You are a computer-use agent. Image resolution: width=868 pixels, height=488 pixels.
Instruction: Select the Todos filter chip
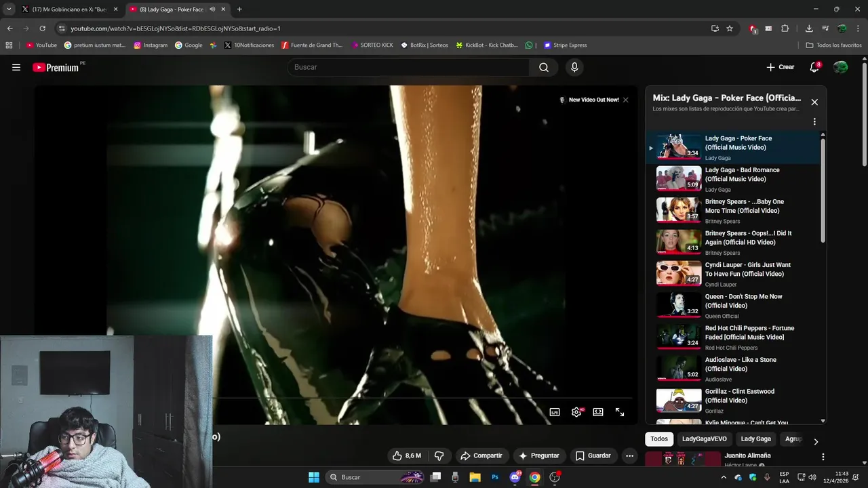659,439
